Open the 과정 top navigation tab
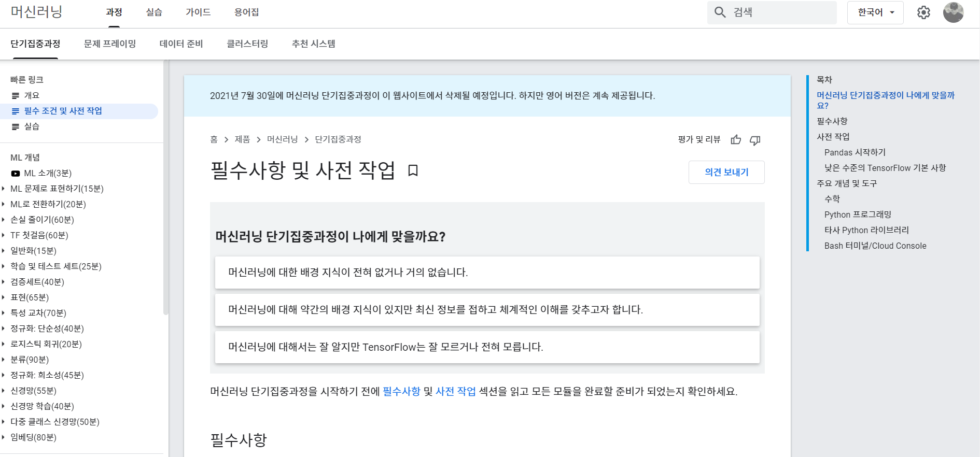Viewport: 980px width, 457px height. pos(114,12)
